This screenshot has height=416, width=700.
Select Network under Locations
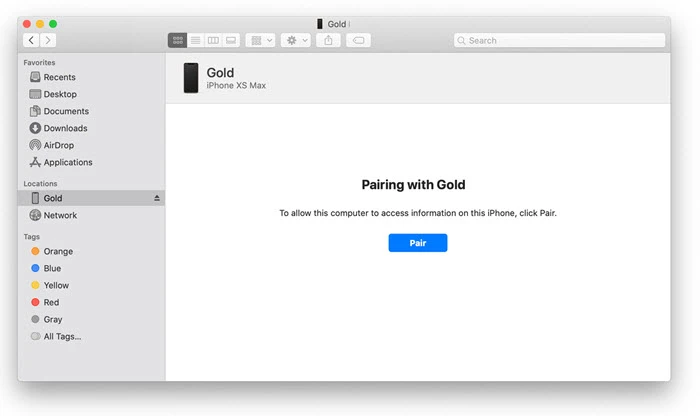pos(60,215)
